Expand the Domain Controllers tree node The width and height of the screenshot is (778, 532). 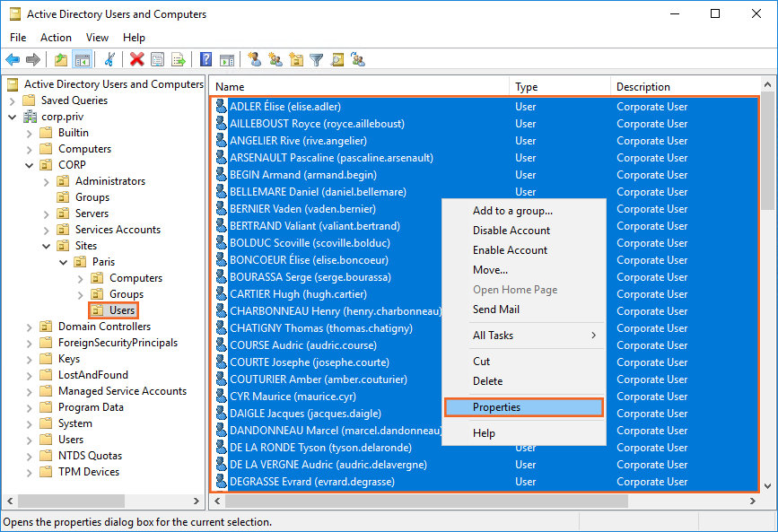click(x=29, y=327)
